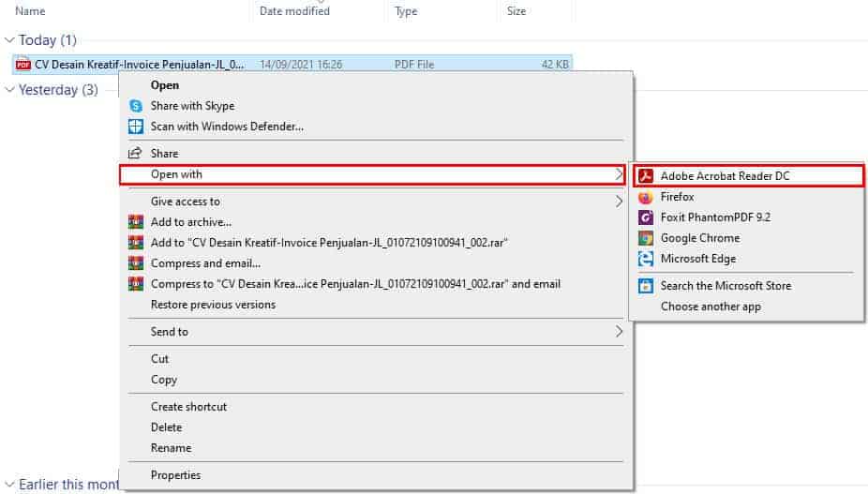Sort by the Type column header
The image size is (868, 494).
[406, 11]
